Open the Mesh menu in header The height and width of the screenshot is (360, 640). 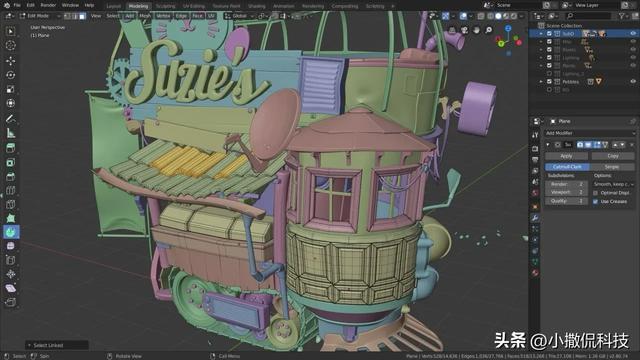pyautogui.click(x=145, y=16)
